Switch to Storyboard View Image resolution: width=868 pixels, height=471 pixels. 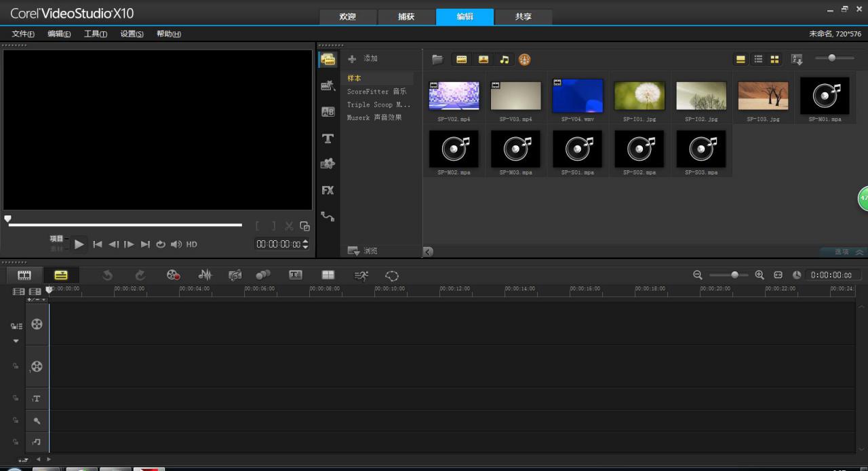click(x=24, y=275)
